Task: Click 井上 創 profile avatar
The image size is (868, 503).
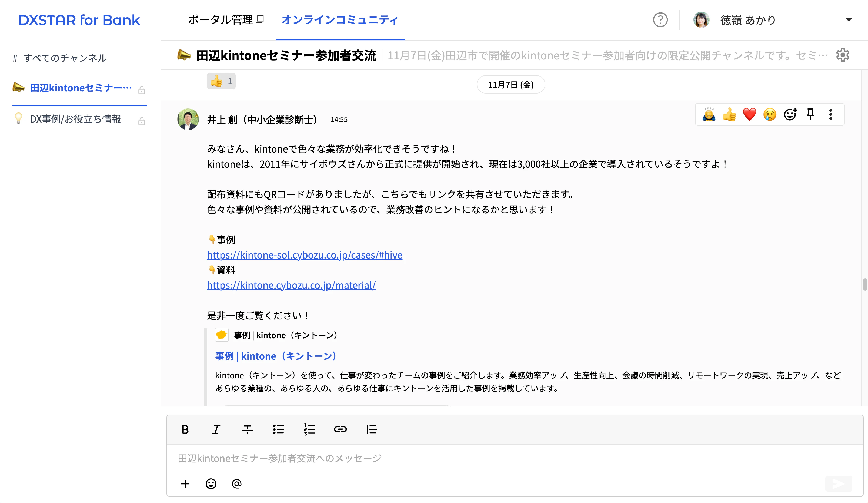Action: coord(188,119)
